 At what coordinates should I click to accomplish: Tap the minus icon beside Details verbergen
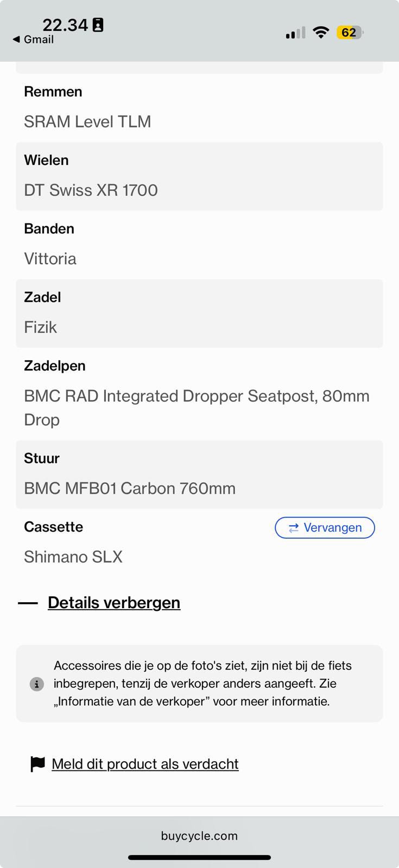[28, 603]
